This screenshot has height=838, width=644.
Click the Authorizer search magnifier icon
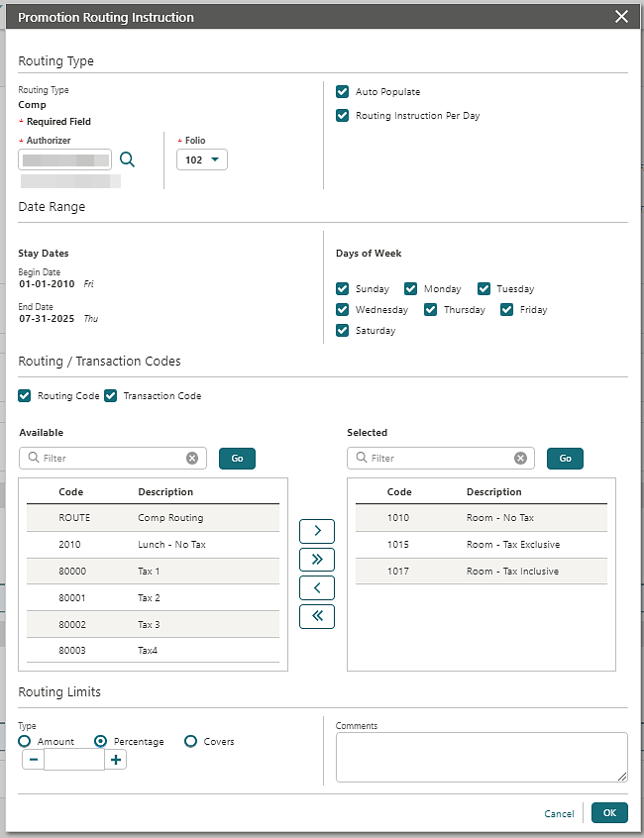[x=127, y=159]
